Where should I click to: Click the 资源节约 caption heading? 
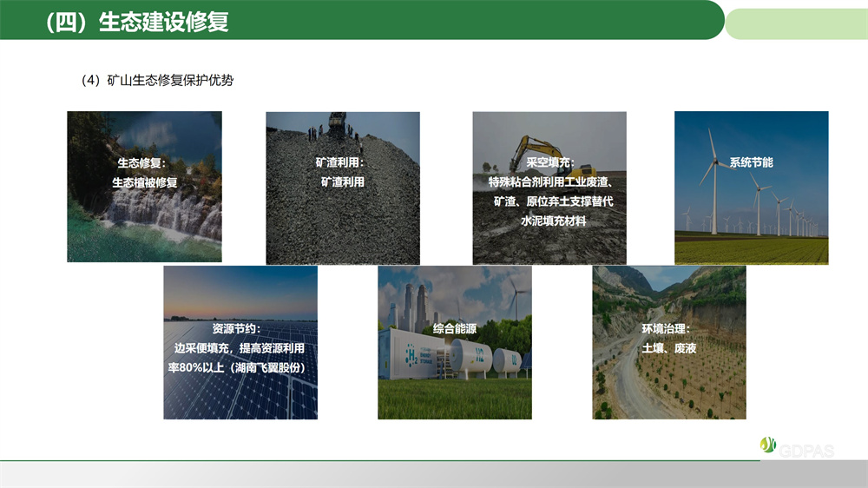tap(235, 329)
